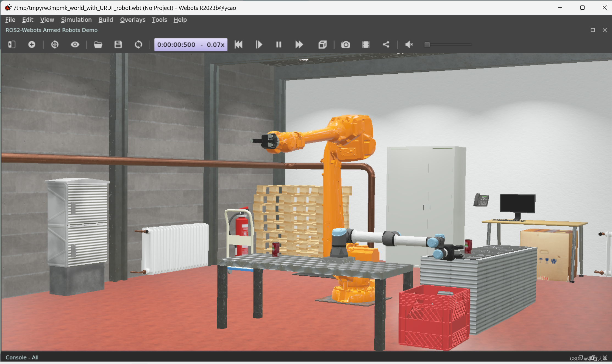Click the simulation time speed display
612x364 pixels.
(191, 45)
